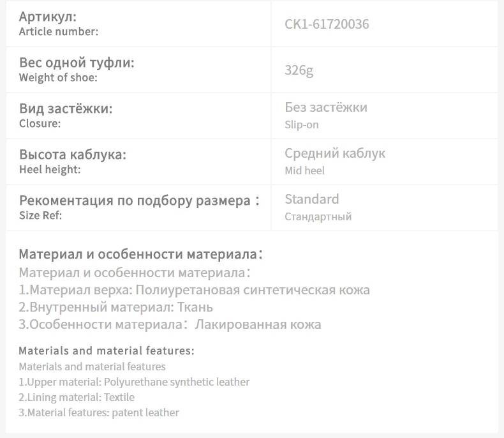Image resolution: width=504 pixels, height=438 pixels.
Task: Click the Standard size recommendation value
Action: tap(312, 199)
